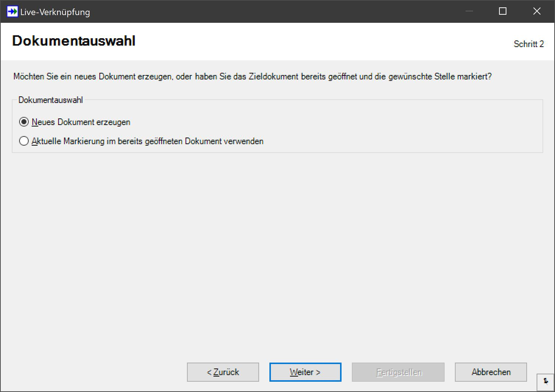Maximize the Live-Verknüpfung dialog window
This screenshot has height=392, width=555.
[x=502, y=11]
